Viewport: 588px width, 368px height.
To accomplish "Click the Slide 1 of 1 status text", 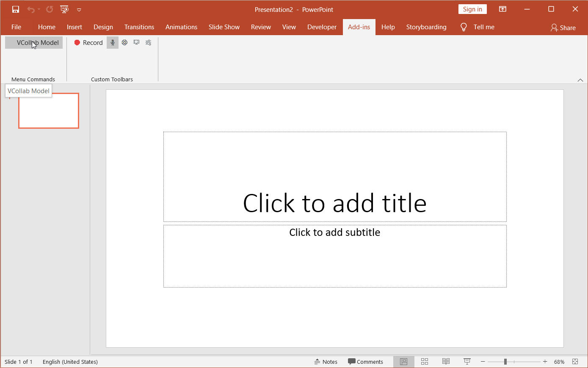I will point(19,362).
